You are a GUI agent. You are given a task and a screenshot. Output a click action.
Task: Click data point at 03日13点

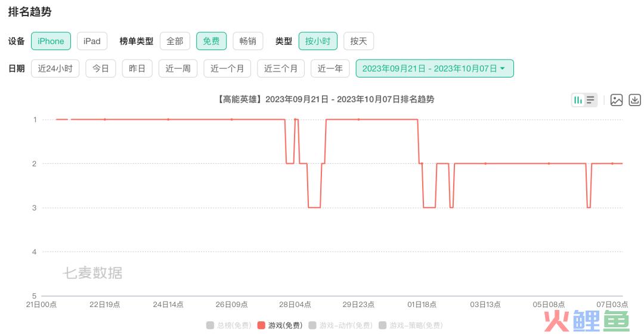[485, 163]
